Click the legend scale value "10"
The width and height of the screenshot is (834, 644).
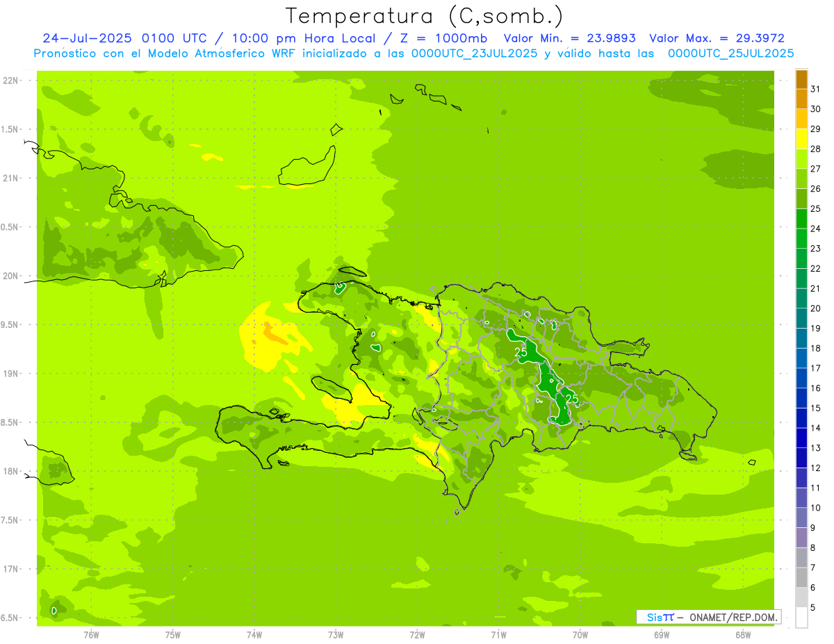tap(816, 507)
